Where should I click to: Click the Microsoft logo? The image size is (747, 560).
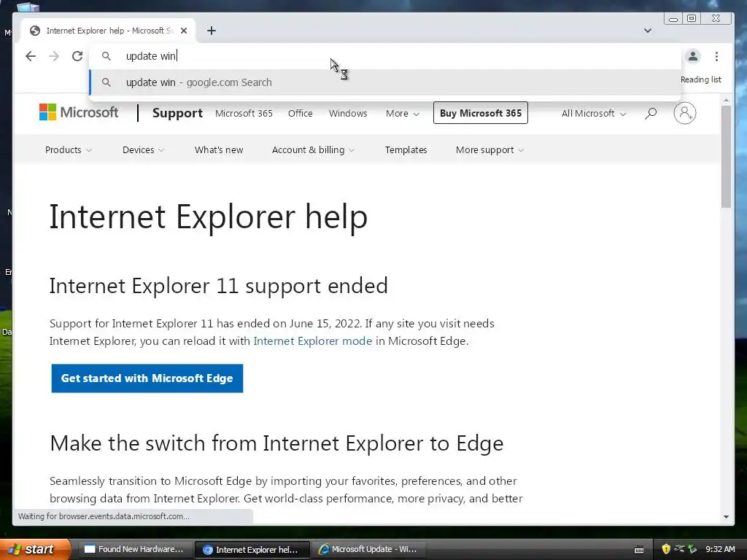pos(79,112)
